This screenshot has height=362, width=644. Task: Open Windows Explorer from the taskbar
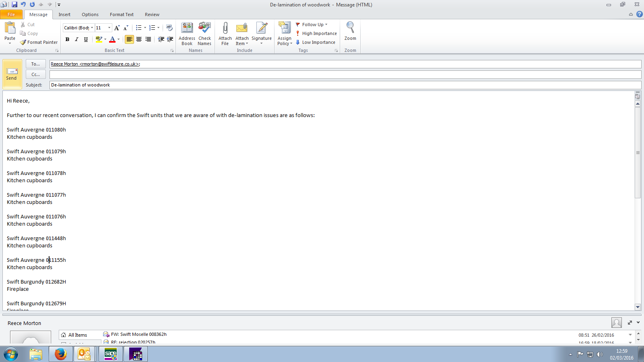point(36,354)
